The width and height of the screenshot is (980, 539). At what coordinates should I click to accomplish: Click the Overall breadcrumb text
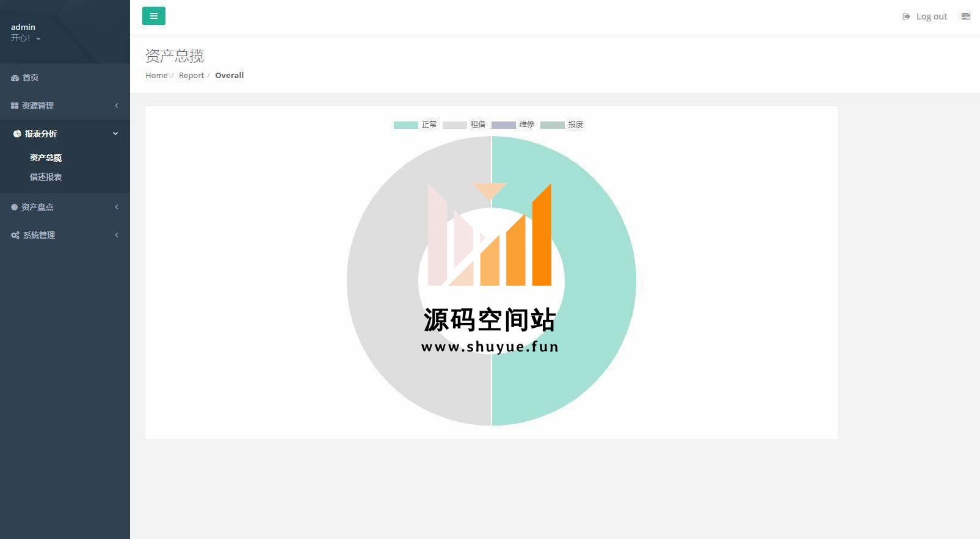[229, 75]
